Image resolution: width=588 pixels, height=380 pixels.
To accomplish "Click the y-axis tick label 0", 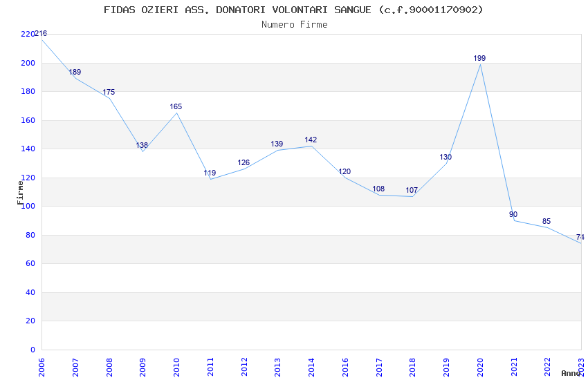I will pyautogui.click(x=33, y=350).
